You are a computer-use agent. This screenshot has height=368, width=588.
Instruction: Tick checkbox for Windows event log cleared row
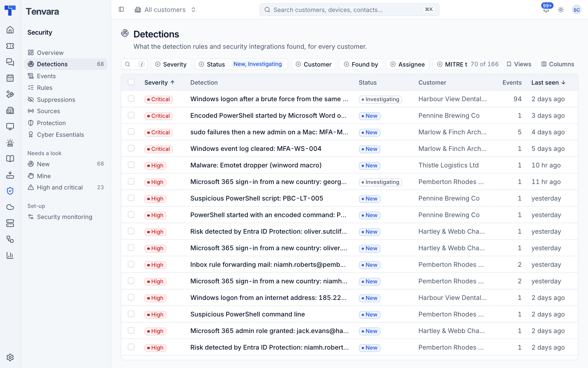131,148
